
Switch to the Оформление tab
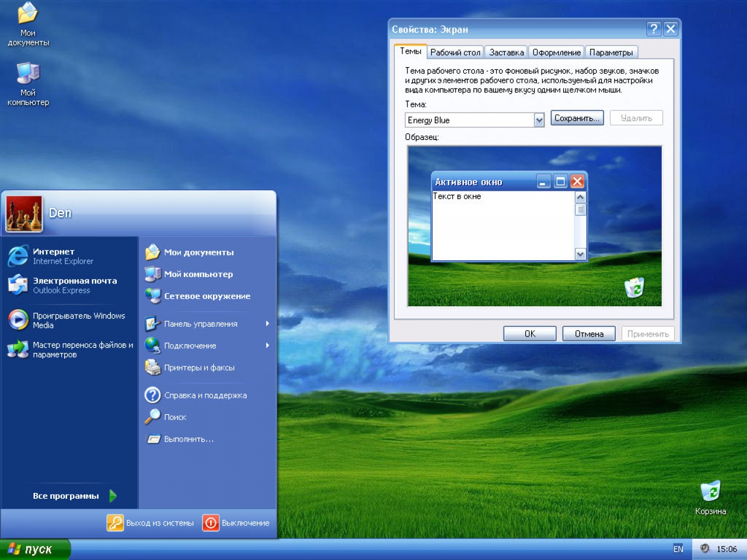point(556,51)
